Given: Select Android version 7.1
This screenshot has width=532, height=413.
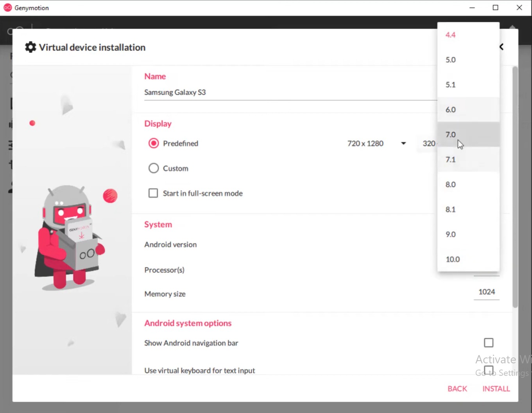Looking at the screenshot, I should [468, 160].
